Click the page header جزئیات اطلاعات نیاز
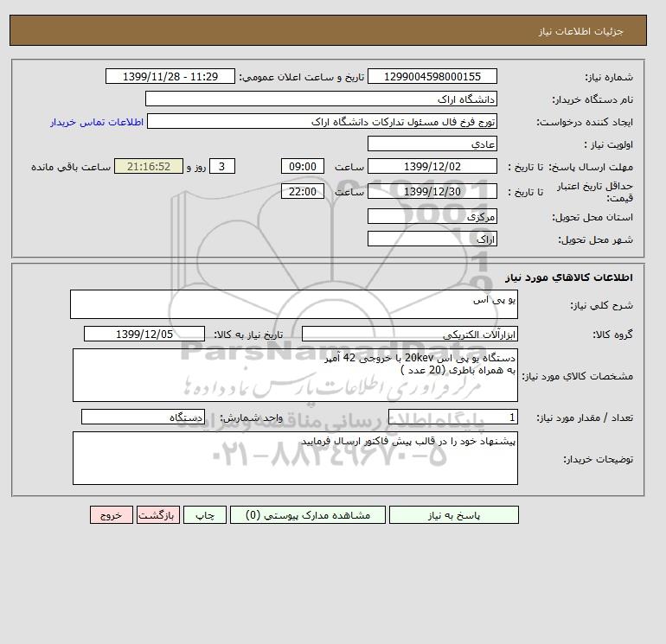The image size is (666, 644). (x=580, y=31)
